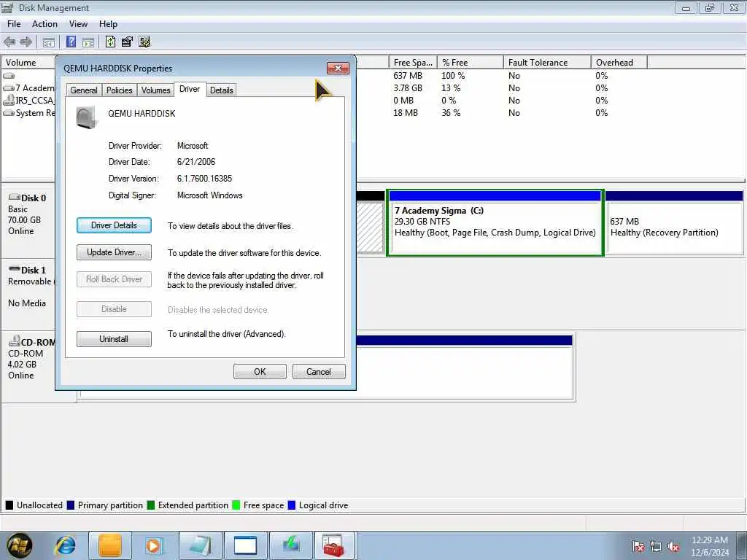Image resolution: width=747 pixels, height=560 pixels.
Task: Click the volume muted tray icon
Action: [673, 547]
